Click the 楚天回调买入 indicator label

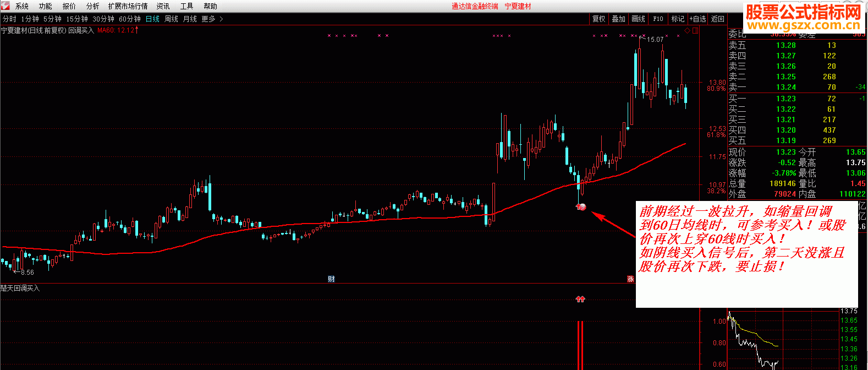tap(20, 288)
